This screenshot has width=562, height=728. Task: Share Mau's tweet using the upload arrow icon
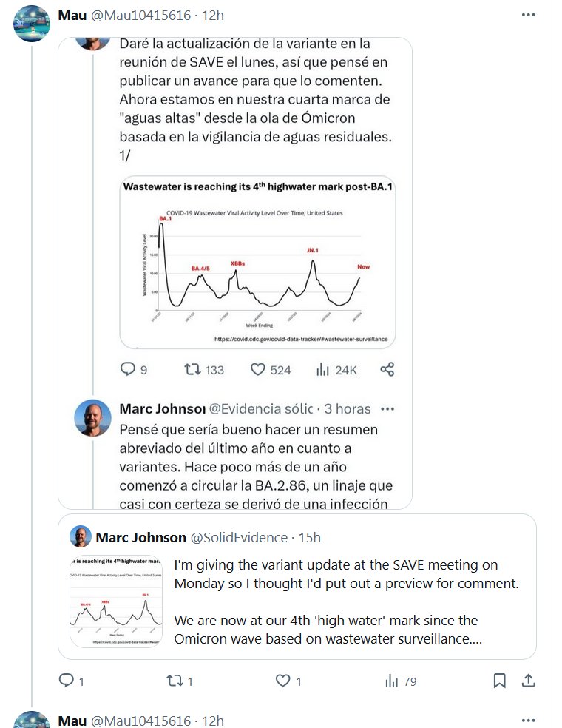(528, 681)
